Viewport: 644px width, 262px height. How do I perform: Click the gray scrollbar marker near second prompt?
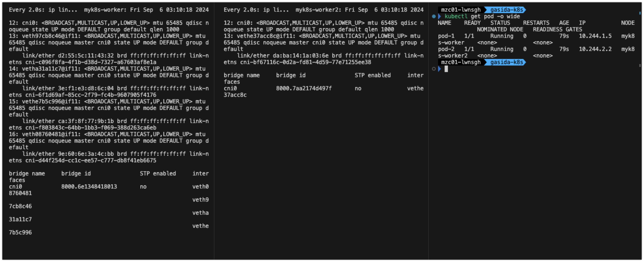click(x=640, y=65)
